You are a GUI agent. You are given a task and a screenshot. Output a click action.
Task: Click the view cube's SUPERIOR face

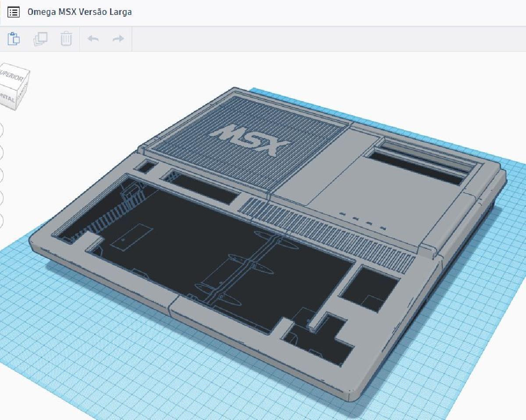12,76
